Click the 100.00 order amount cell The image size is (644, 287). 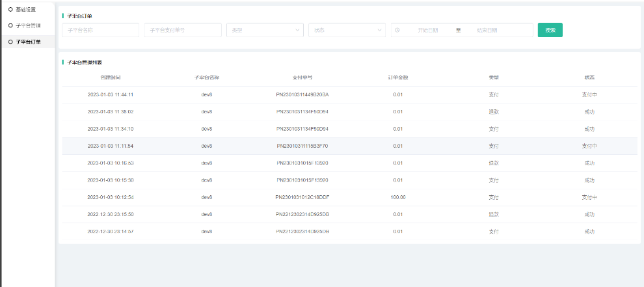397,197
